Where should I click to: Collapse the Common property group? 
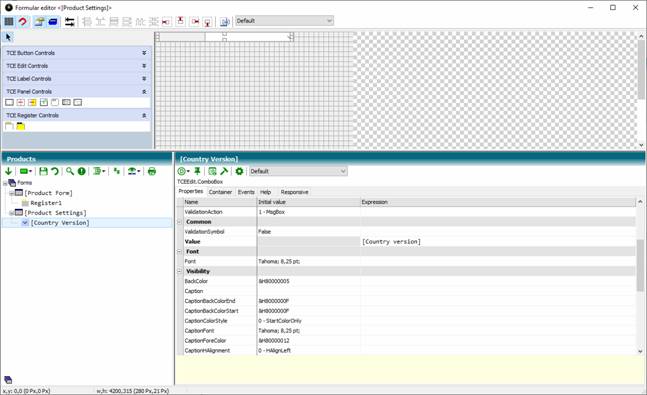tap(179, 222)
